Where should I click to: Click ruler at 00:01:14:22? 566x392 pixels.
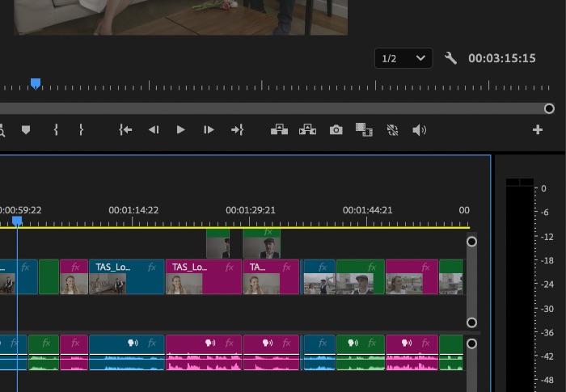(x=133, y=210)
